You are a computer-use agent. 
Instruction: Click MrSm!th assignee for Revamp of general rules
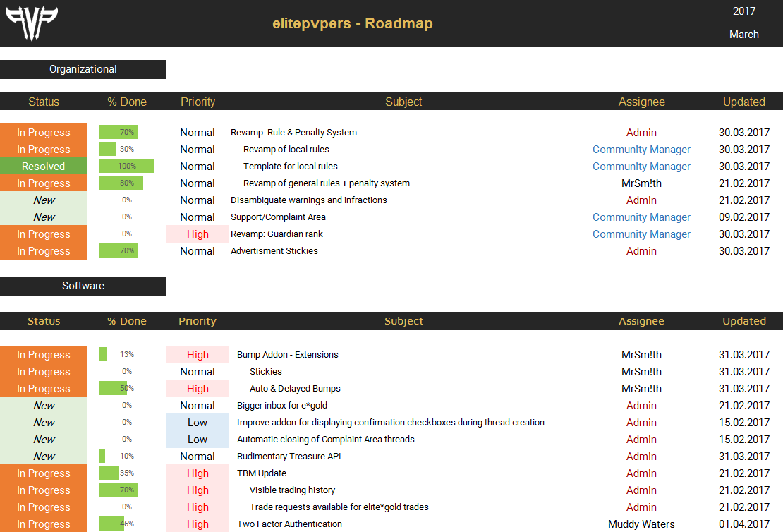tap(641, 183)
